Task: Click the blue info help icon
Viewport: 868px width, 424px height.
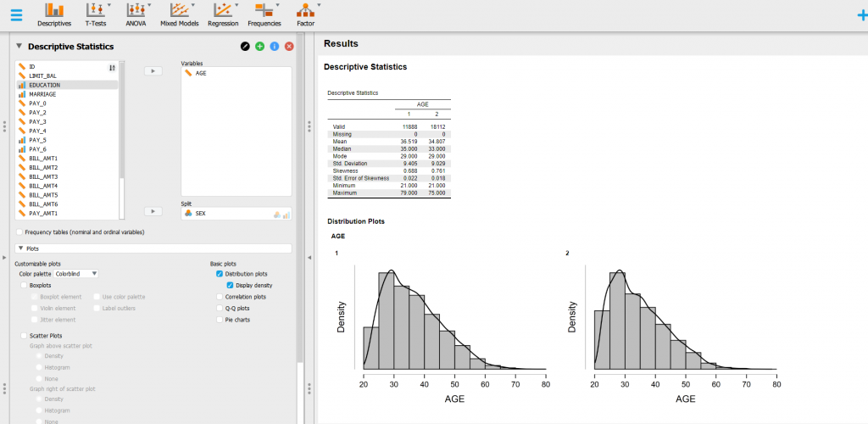Action: coord(274,47)
